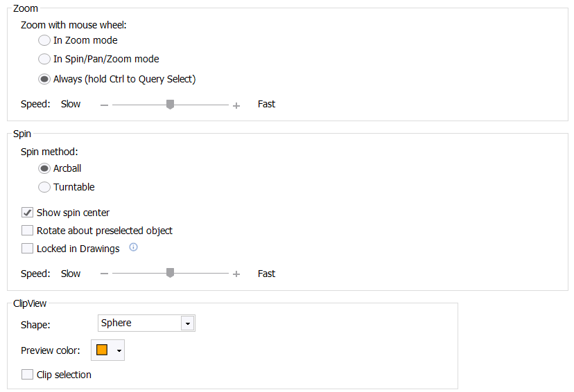Image resolution: width=574 pixels, height=392 pixels.
Task: Open the ClipView Shape dropdown arrow
Action: point(187,323)
